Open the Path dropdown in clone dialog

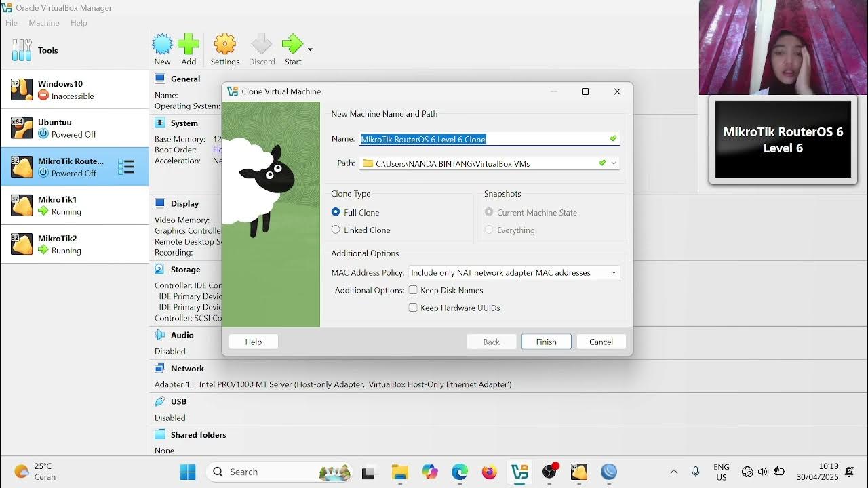tap(614, 163)
